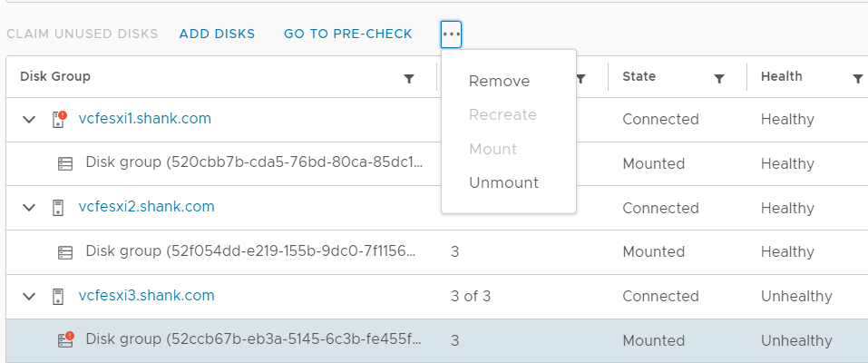868x363 pixels.
Task: Click the unhealthy disk group icon with alert
Action: pyautogui.click(x=66, y=339)
